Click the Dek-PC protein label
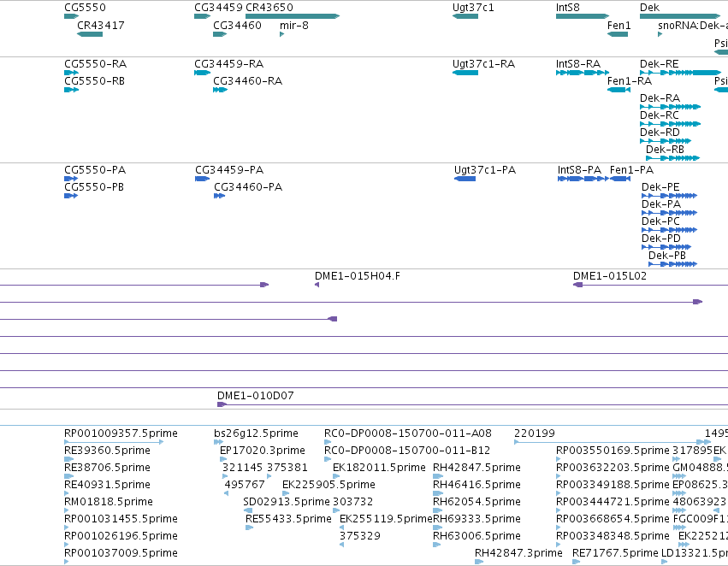This screenshot has width=728, height=566. click(x=660, y=221)
